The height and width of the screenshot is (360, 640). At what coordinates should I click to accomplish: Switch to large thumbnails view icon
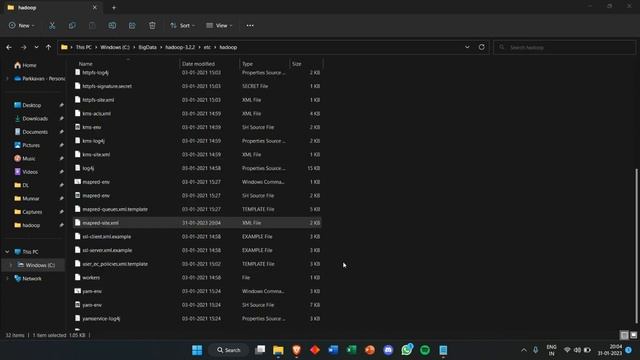[633, 335]
